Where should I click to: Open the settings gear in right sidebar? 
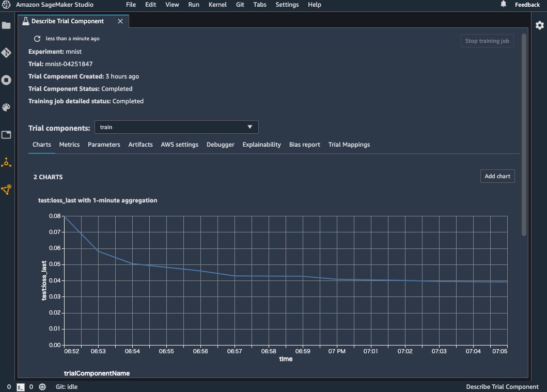click(x=539, y=25)
